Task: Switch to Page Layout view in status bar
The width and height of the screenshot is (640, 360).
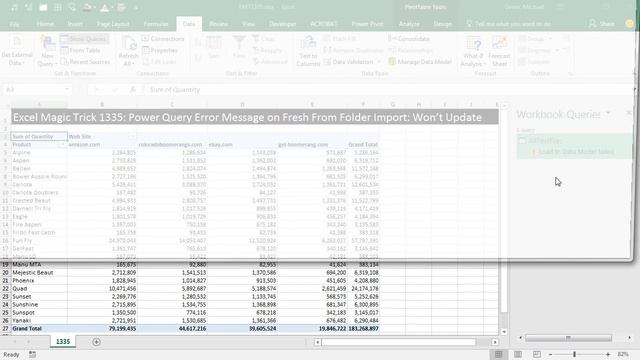Action: (518, 355)
